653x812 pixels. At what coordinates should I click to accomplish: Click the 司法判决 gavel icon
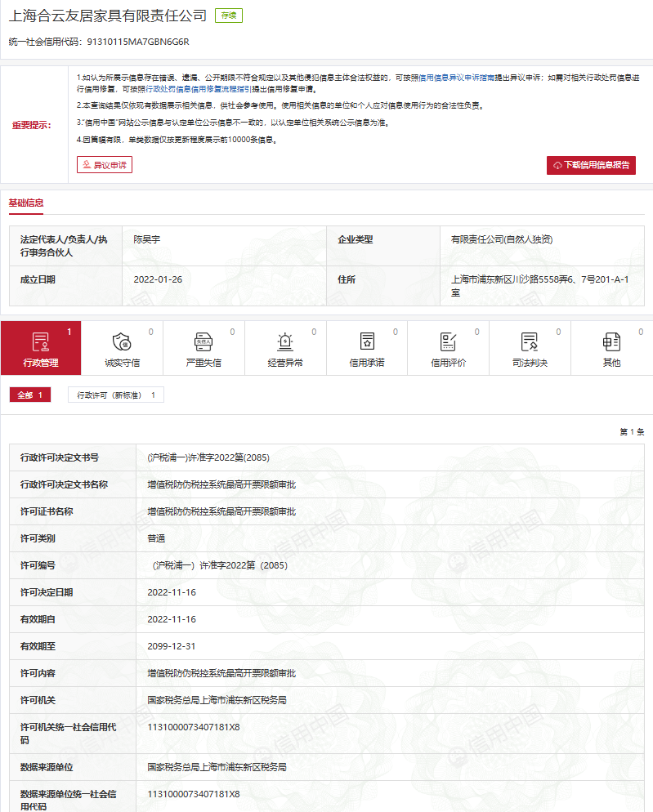pos(530,341)
